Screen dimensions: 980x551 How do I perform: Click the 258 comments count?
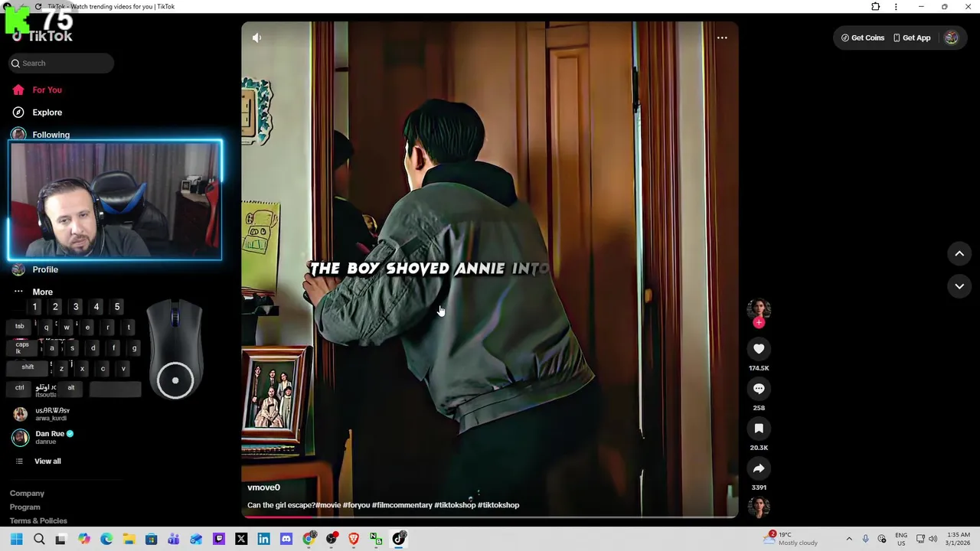pyautogui.click(x=759, y=408)
